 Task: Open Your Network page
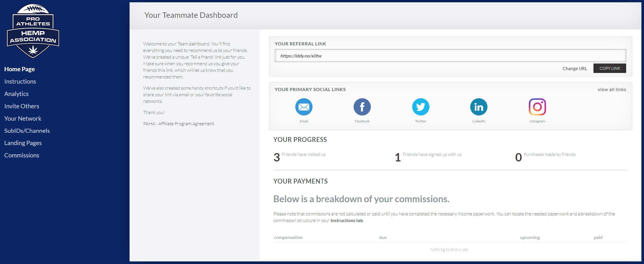click(x=23, y=119)
